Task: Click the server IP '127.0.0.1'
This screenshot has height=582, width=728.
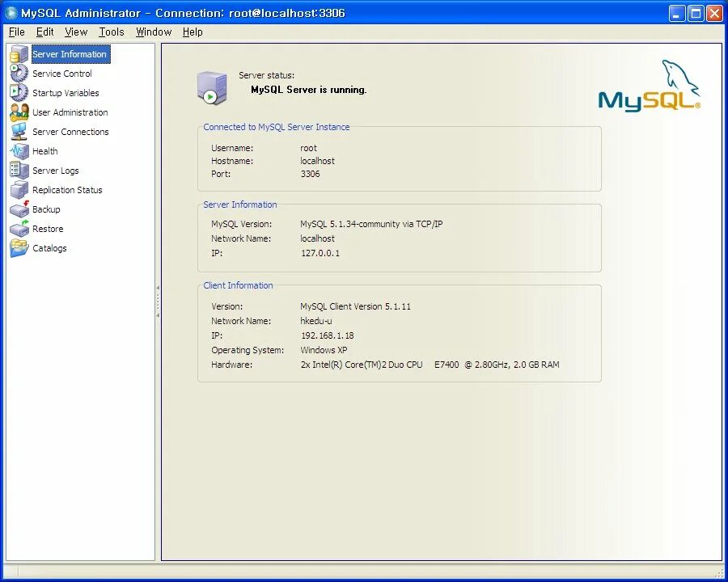Action: pyautogui.click(x=320, y=253)
